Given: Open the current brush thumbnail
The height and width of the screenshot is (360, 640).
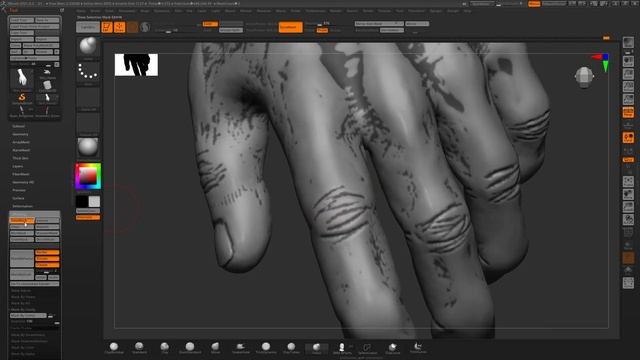Looking at the screenshot, I should point(88,47).
